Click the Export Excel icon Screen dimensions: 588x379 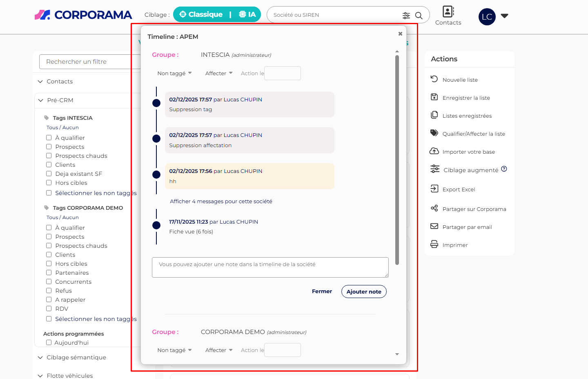[434, 189]
